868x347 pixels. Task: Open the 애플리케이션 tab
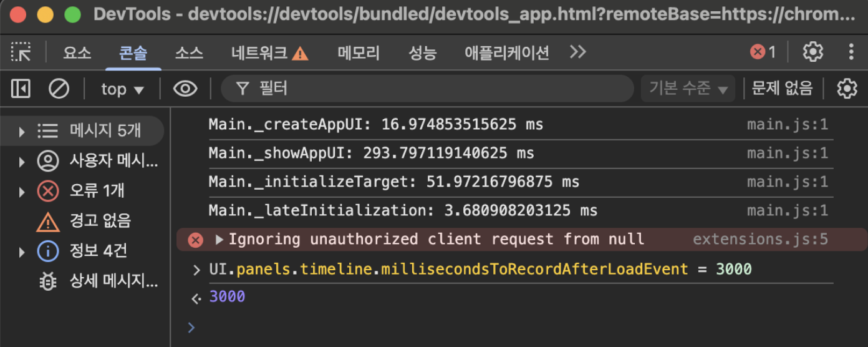tap(506, 52)
